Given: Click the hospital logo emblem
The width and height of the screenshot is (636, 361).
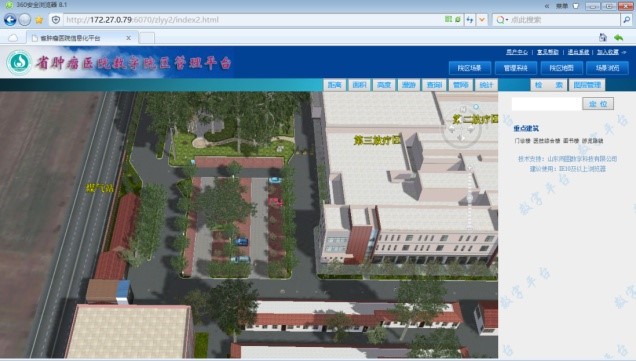Looking at the screenshot, I should [x=19, y=62].
